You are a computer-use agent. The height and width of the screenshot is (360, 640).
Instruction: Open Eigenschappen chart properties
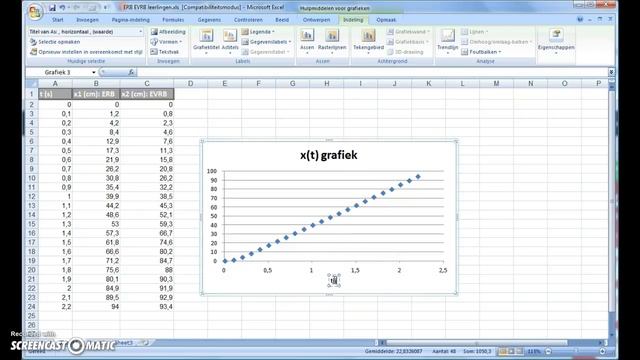pyautogui.click(x=556, y=42)
